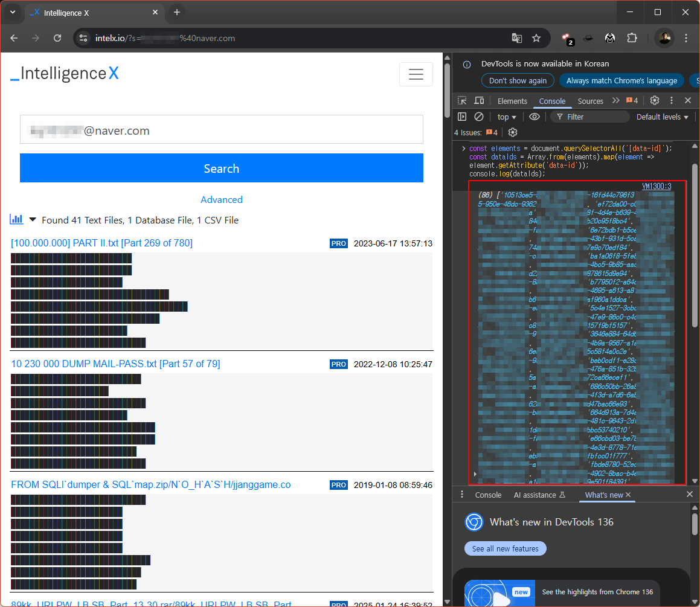The width and height of the screenshot is (700, 607).
Task: Expand the results summary triangle
Action: point(33,220)
